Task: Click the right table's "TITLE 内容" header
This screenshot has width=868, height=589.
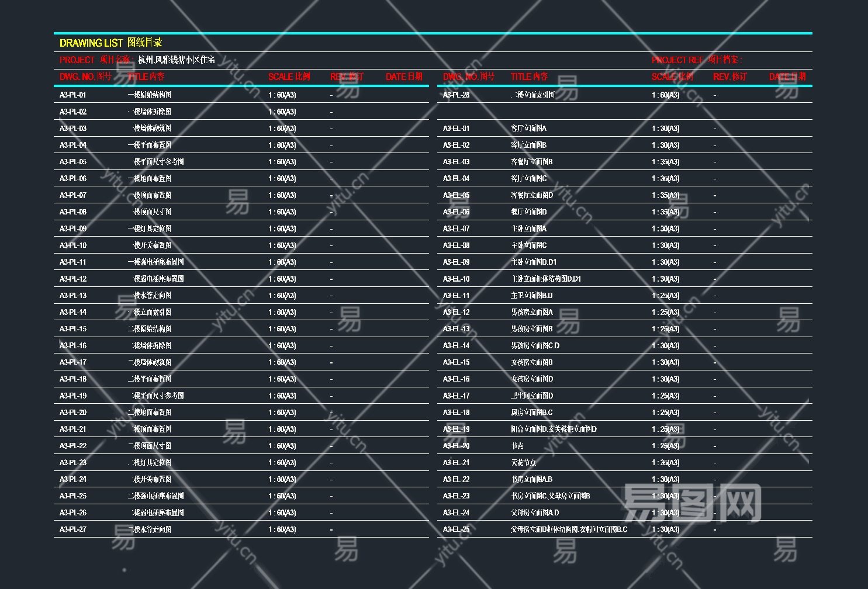Action: (x=529, y=77)
